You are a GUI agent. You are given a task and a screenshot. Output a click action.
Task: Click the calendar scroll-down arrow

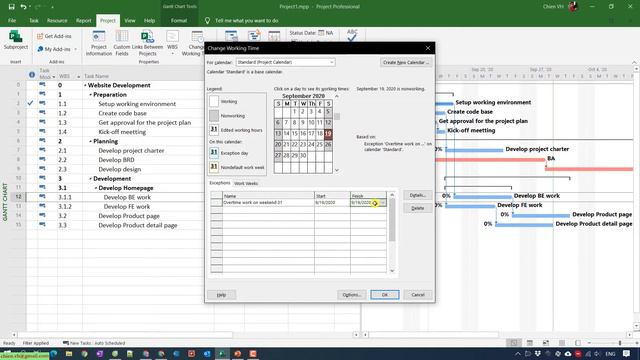pos(337,170)
